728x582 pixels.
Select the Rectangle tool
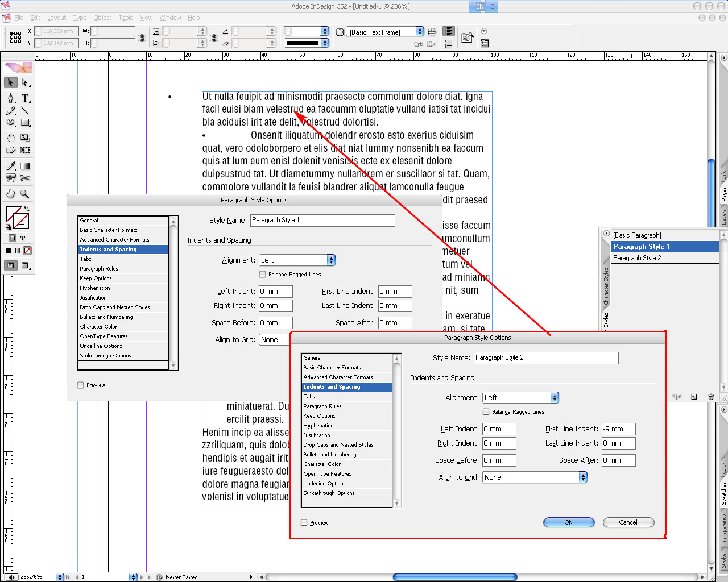(25, 123)
